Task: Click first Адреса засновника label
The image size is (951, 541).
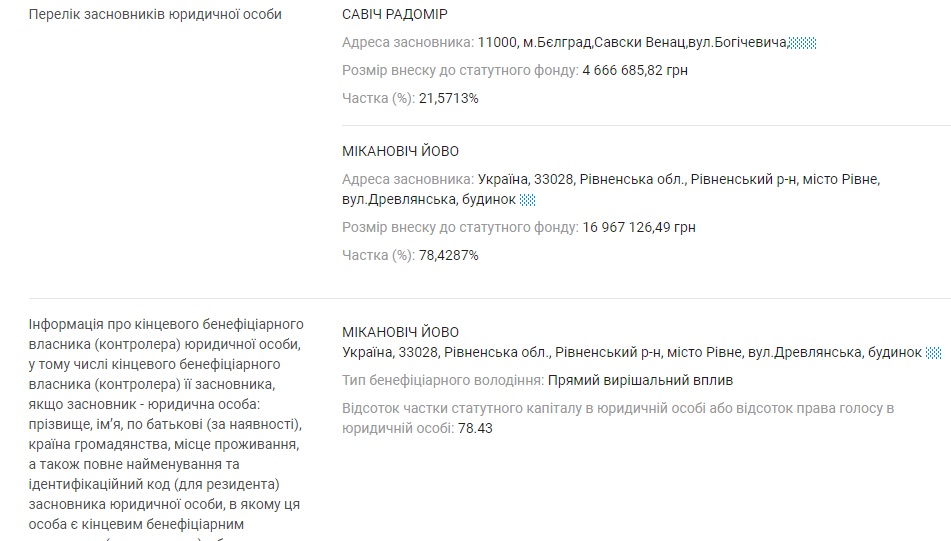Action: tap(408, 42)
